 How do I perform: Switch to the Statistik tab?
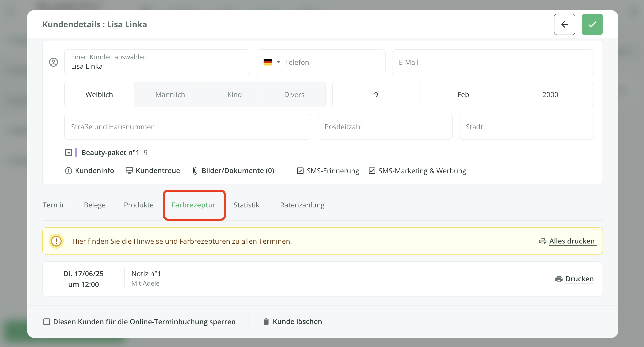pos(246,205)
